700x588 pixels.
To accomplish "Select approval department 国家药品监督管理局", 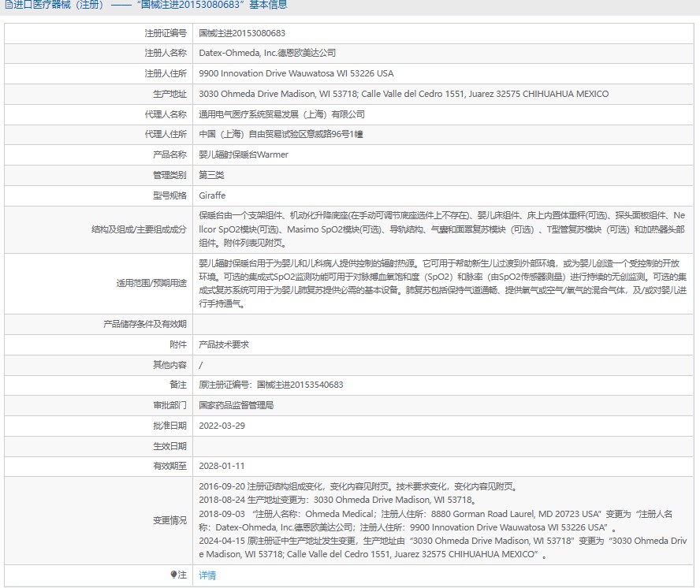I will (x=236, y=405).
